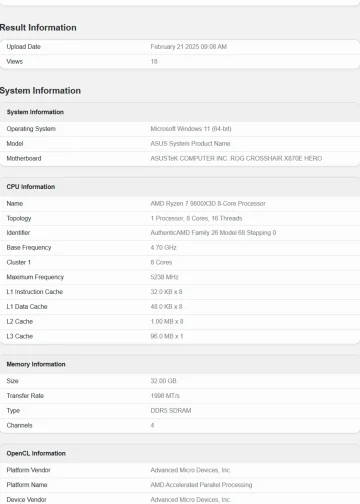Select memory Type value DDR5 SDRAM
This screenshot has width=360, height=504.
[171, 411]
